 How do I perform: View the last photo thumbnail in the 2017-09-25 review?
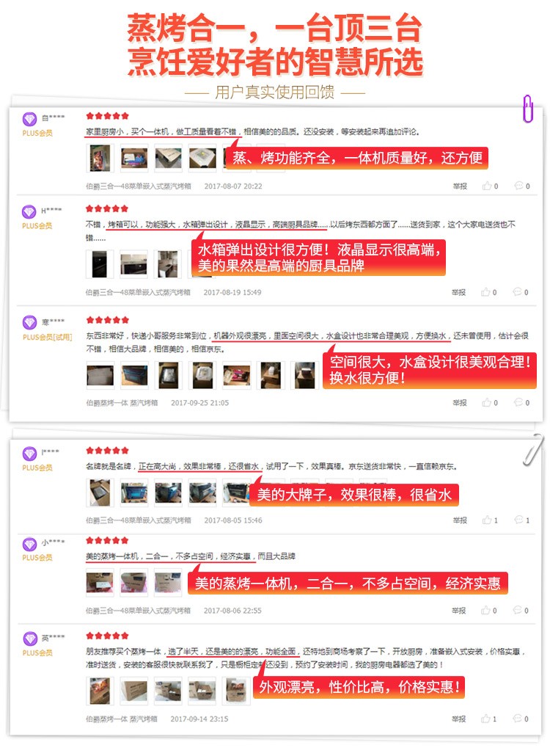coord(305,375)
